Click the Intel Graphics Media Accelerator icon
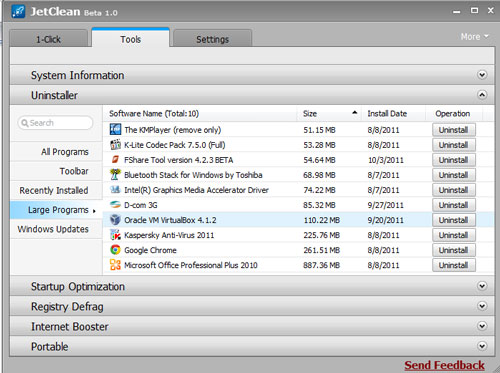Image resolution: width=500 pixels, height=373 pixels. 115,189
